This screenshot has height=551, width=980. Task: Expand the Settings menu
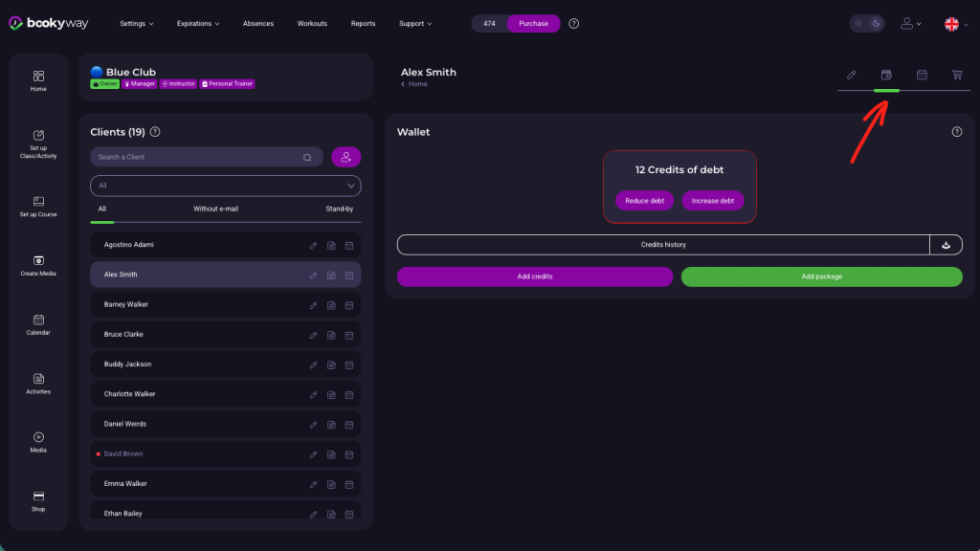pos(137,24)
